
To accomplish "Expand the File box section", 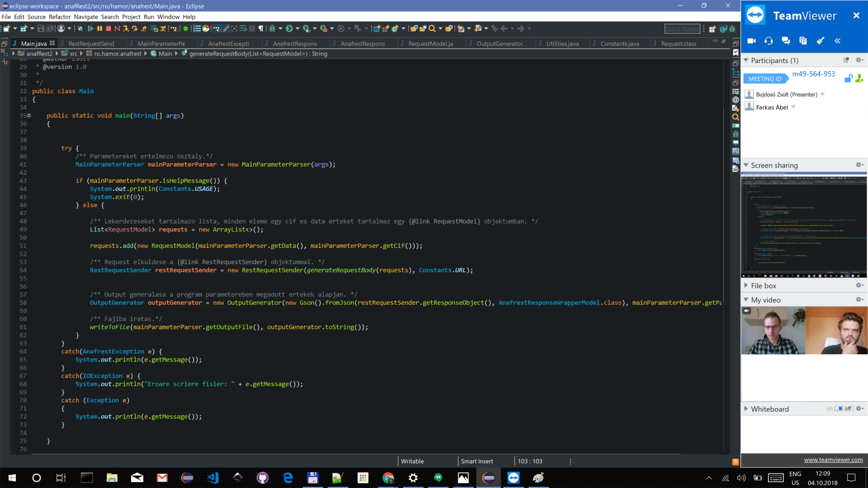I will 746,286.
